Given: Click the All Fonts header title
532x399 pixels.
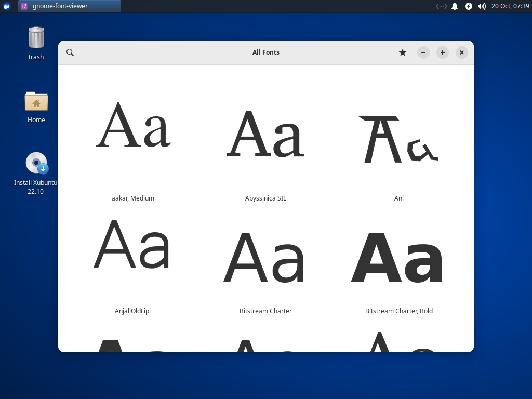Looking at the screenshot, I should (x=265, y=52).
